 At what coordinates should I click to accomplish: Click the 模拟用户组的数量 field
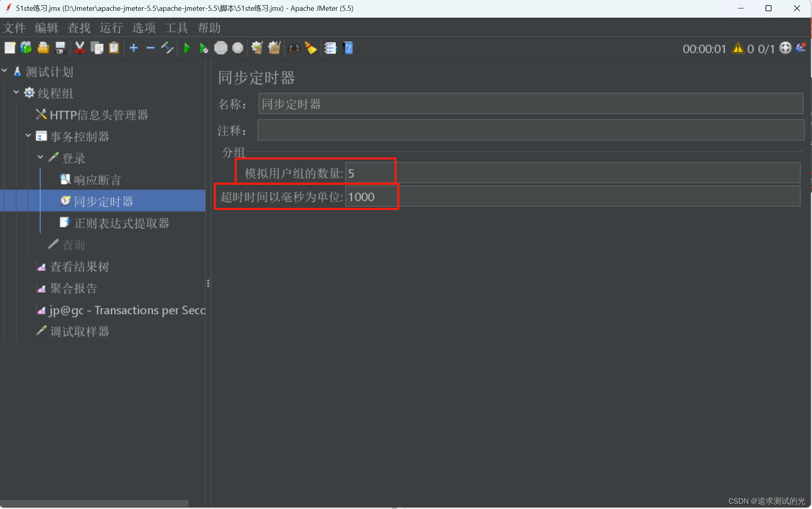click(572, 173)
